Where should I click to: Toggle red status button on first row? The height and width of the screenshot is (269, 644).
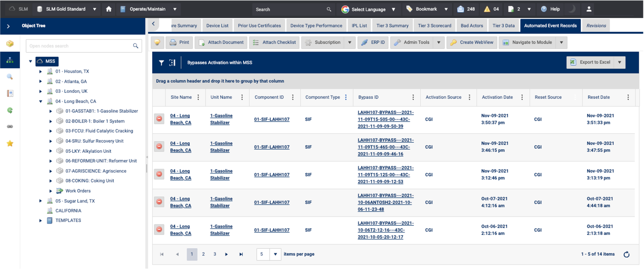coord(159,119)
